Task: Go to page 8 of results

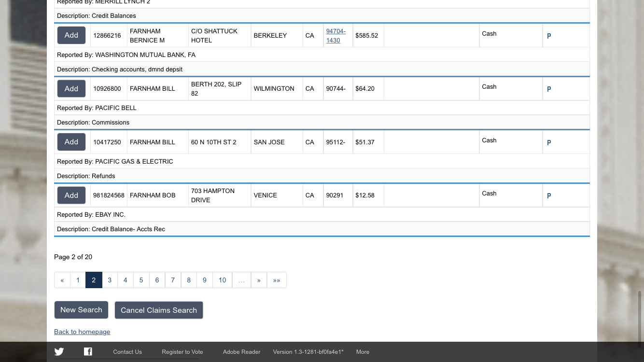Action: (189, 280)
